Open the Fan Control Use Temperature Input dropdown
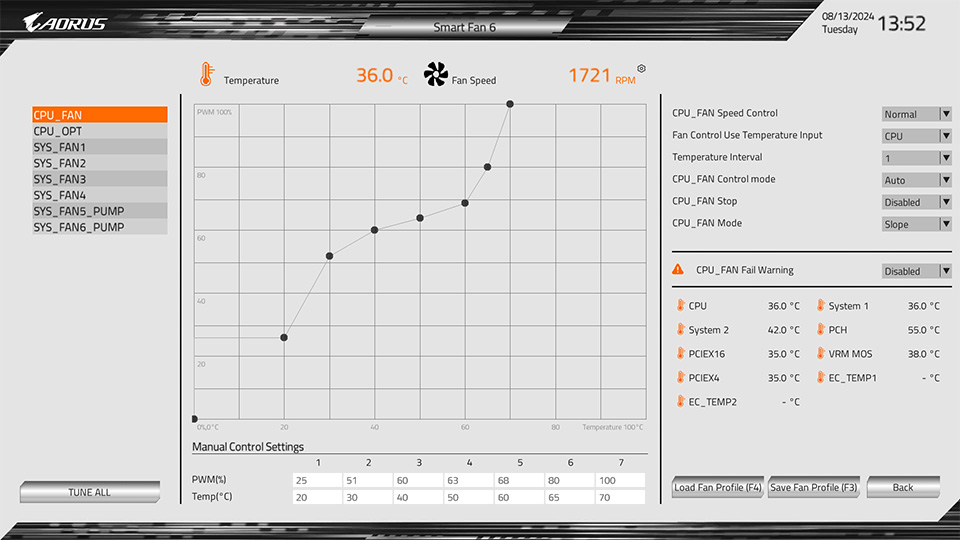Screen dimensions: 960x540 [x=916, y=136]
